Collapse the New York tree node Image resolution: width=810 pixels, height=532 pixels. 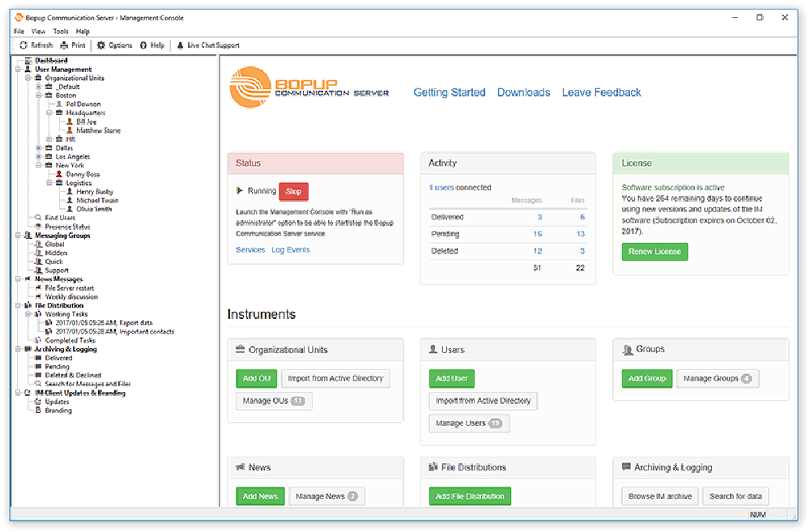coord(39,165)
